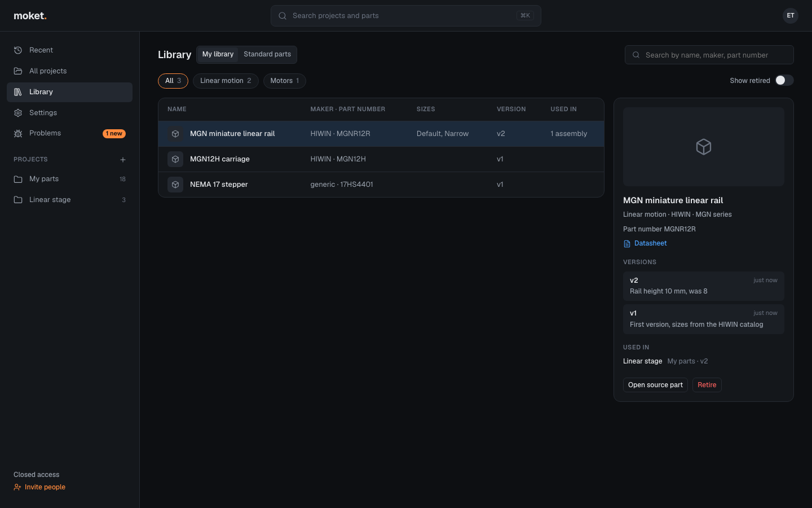Filter by the All category chip
This screenshot has width=812, height=508.
point(173,81)
